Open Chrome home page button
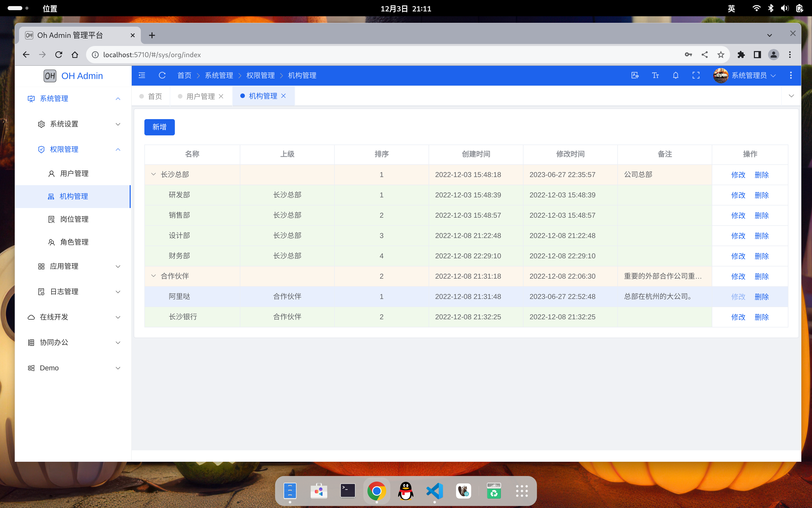Screen dimensions: 812x508 tap(75, 54)
